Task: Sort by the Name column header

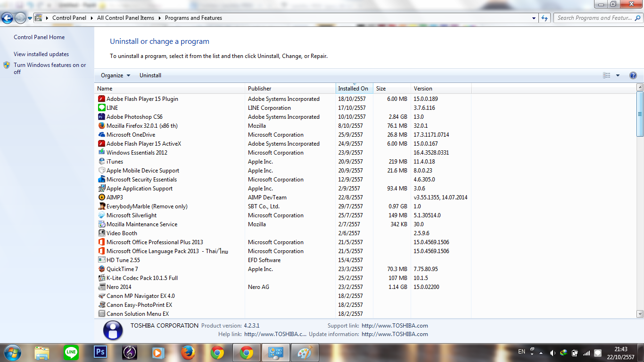Action: [170, 89]
